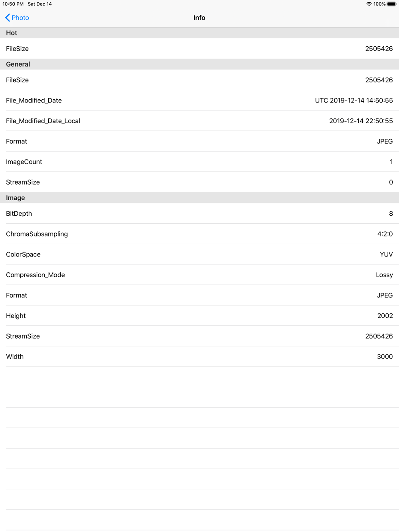Select General FileSize row

(199, 80)
